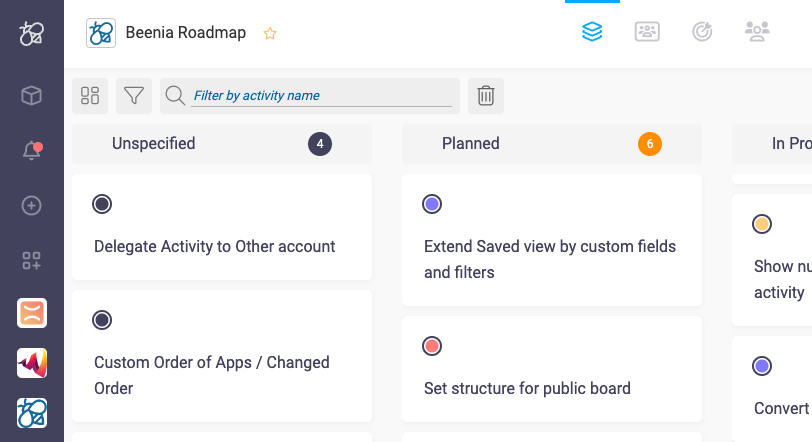Click the Filter by activity name field
The width and height of the screenshot is (812, 442).
322,96
